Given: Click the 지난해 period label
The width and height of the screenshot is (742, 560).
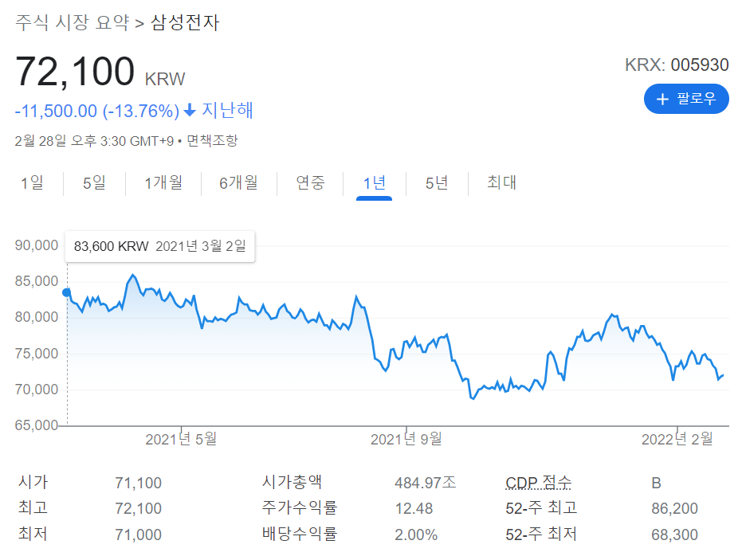Looking at the screenshot, I should coord(228,110).
